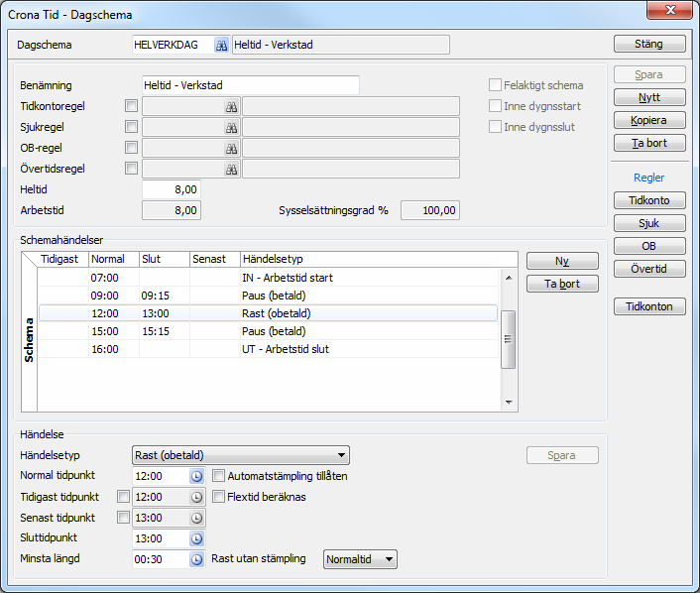Check Automatstämpling tillåten
This screenshot has height=593, width=700.
(218, 476)
